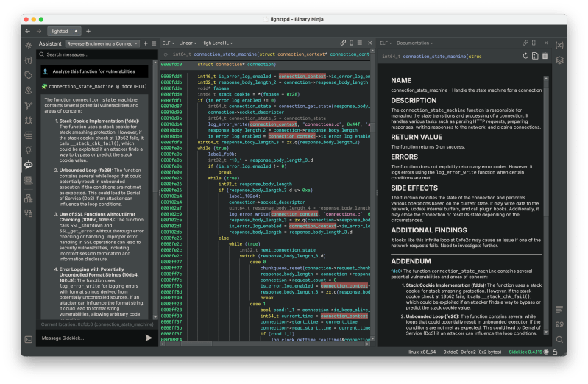Viewport: 588px width, 384px height.
Task: Open the ELF dropdown in Documentation pane
Action: click(x=386, y=43)
